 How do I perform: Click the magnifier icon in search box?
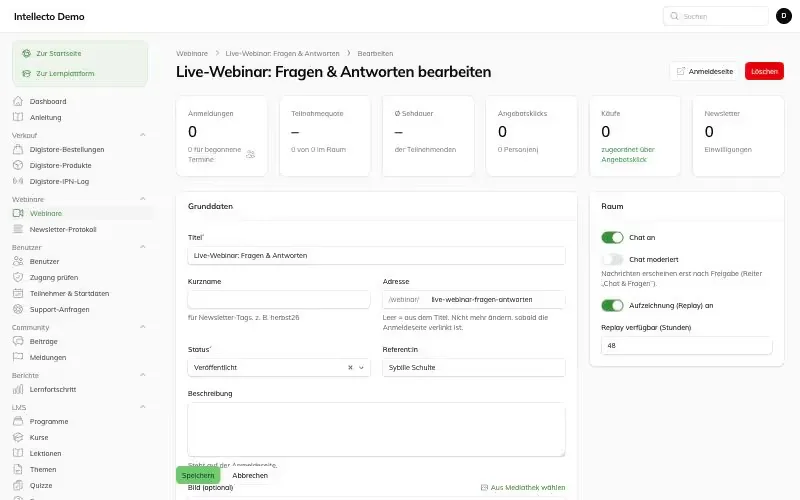[674, 16]
